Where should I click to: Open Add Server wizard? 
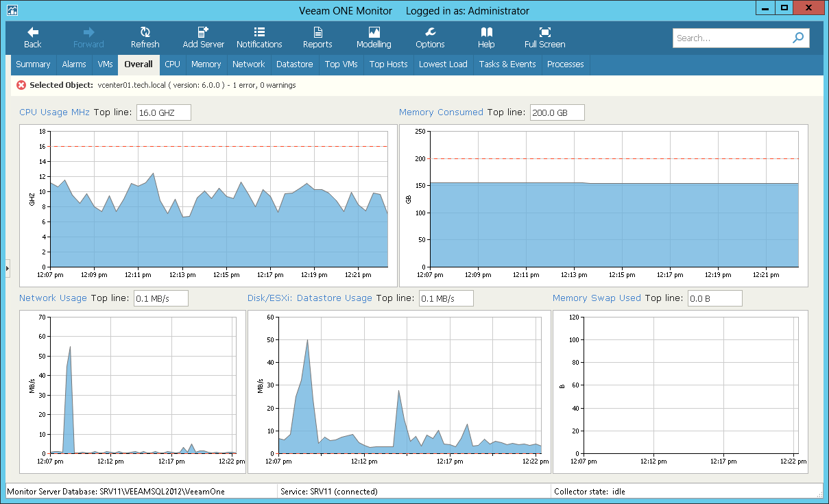[x=204, y=38]
